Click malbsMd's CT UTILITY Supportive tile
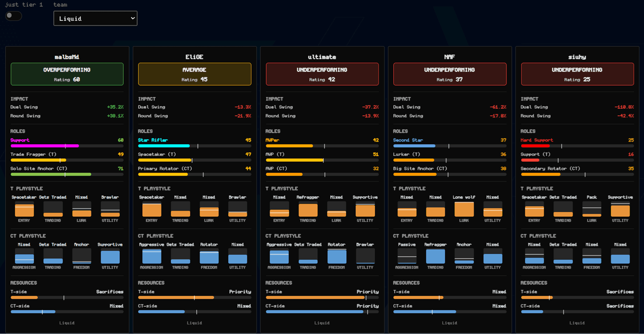The image size is (644, 334). 110,256
